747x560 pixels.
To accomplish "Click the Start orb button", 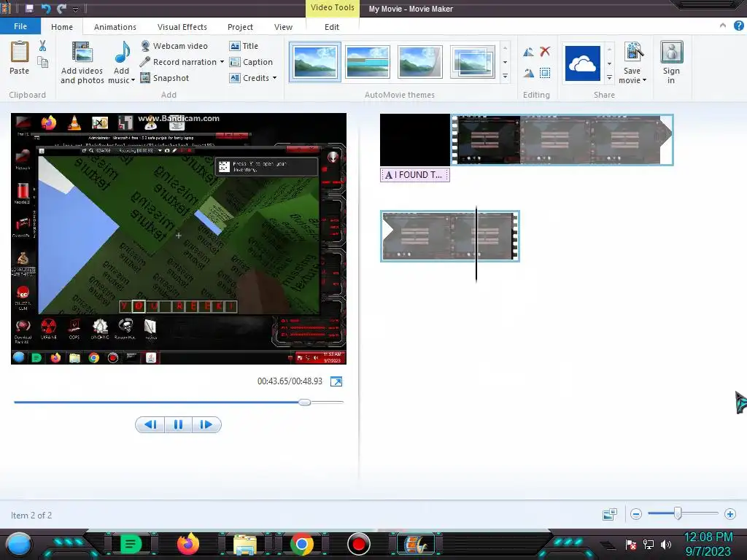I will [19, 545].
